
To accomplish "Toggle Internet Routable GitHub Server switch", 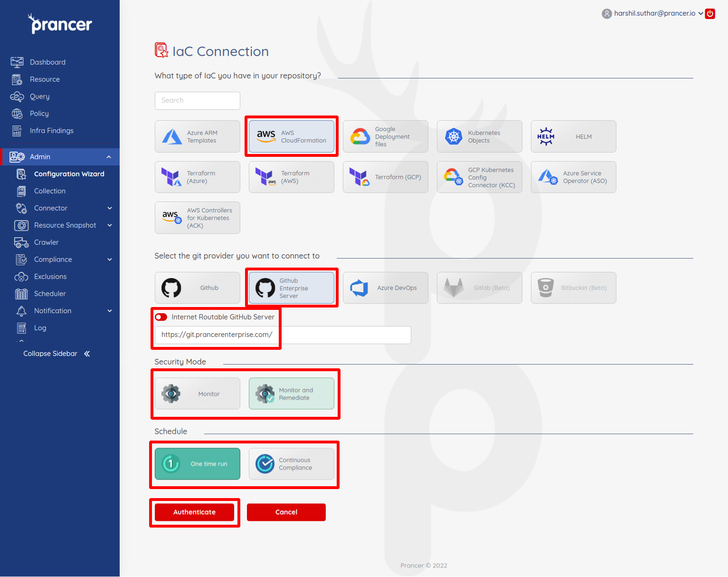I will (161, 317).
